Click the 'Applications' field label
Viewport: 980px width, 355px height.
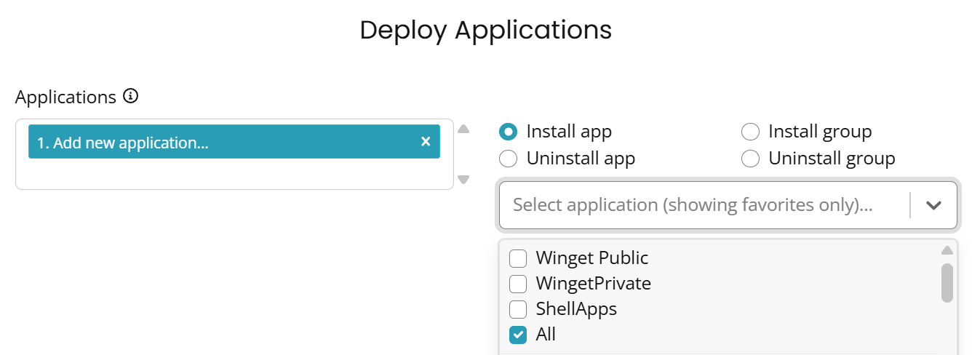click(65, 97)
